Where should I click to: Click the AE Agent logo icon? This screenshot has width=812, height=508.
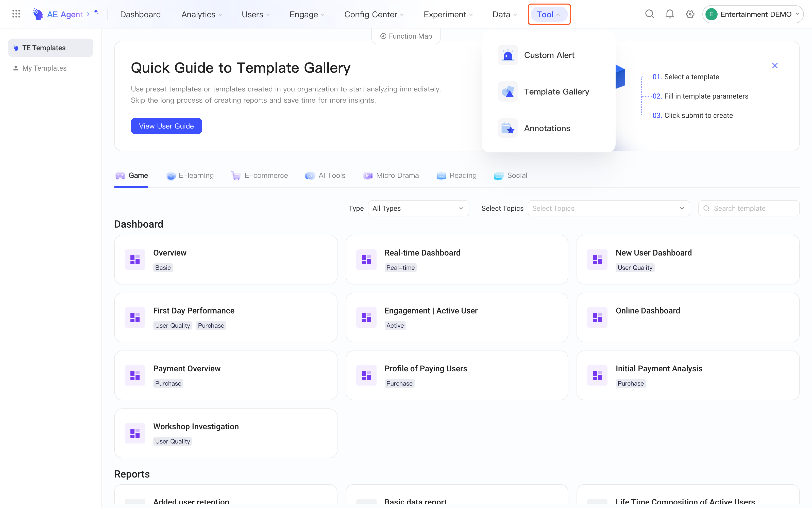point(38,14)
